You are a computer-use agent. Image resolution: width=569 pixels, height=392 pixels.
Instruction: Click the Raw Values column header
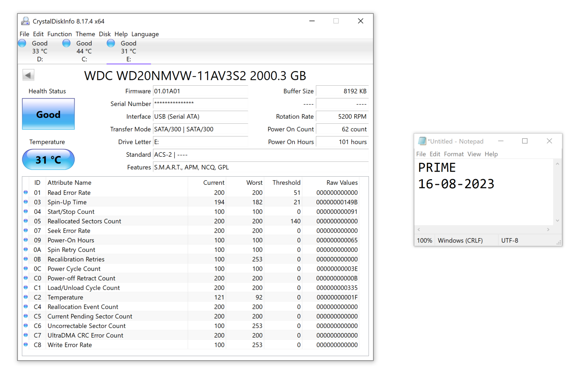(x=342, y=183)
